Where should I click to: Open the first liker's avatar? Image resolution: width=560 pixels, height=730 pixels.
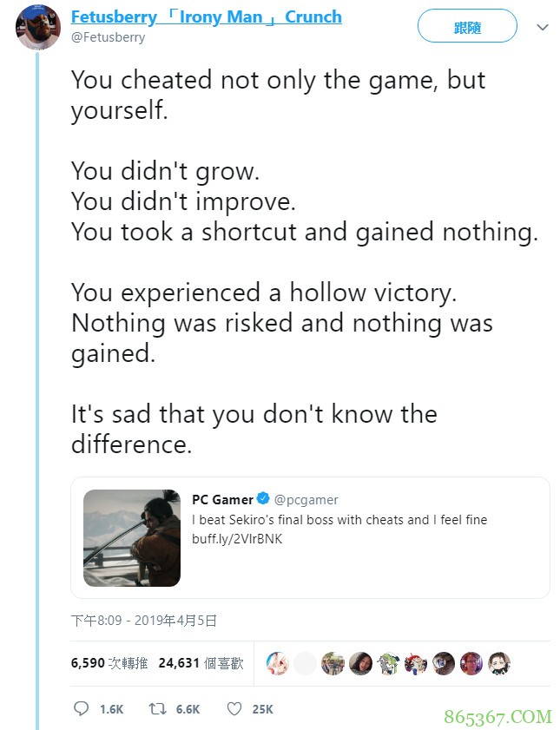(277, 664)
